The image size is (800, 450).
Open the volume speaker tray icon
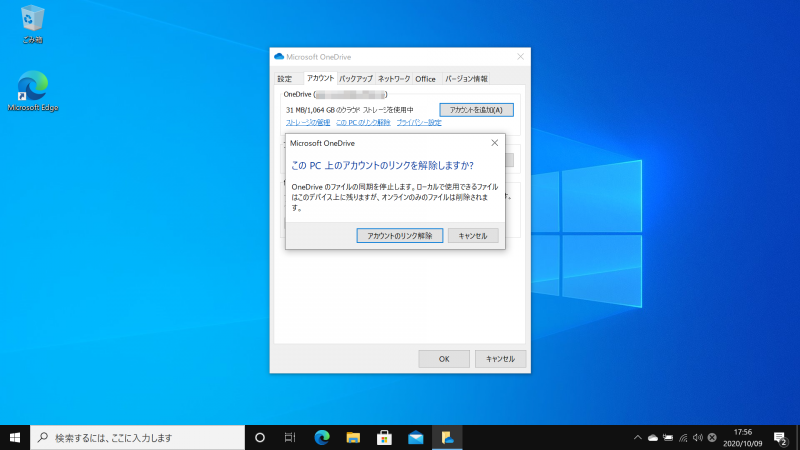click(x=697, y=438)
